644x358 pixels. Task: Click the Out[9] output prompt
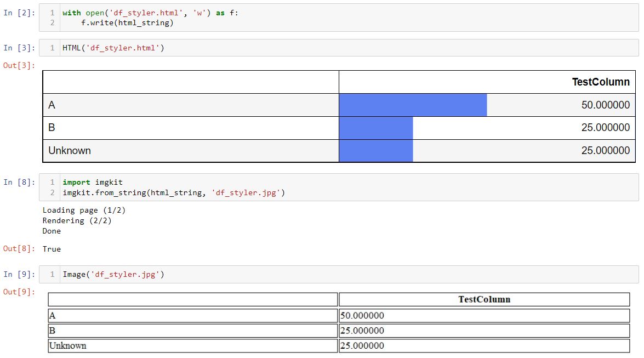coord(19,292)
